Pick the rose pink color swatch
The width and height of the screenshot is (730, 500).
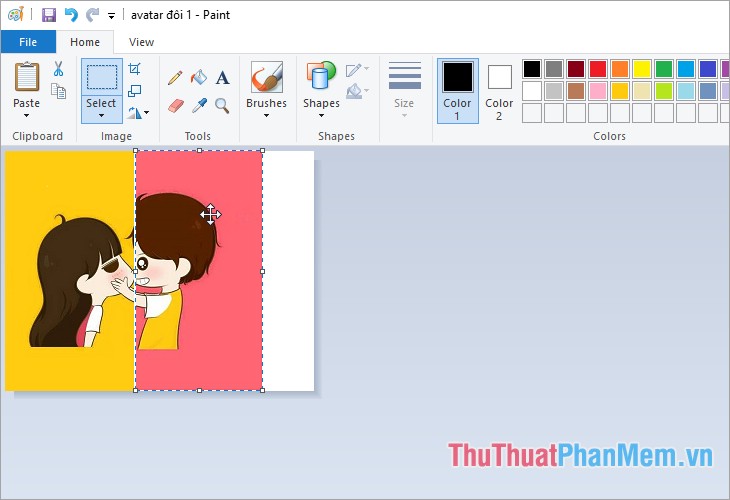pos(598,91)
